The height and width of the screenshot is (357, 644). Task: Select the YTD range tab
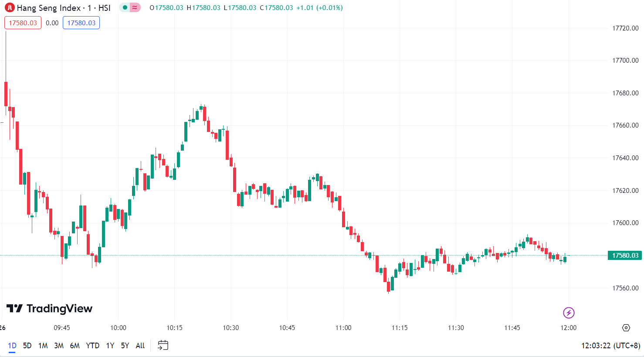(93, 346)
